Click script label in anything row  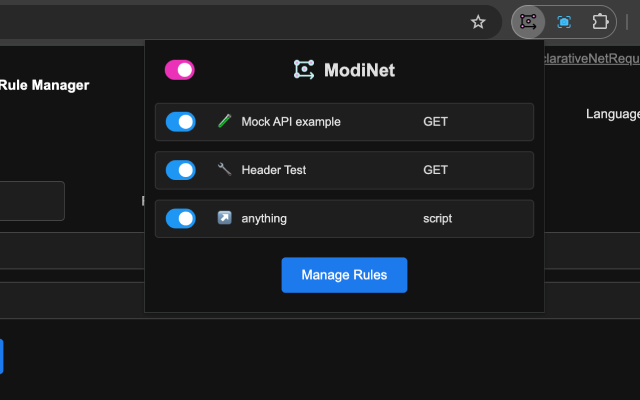coord(438,218)
